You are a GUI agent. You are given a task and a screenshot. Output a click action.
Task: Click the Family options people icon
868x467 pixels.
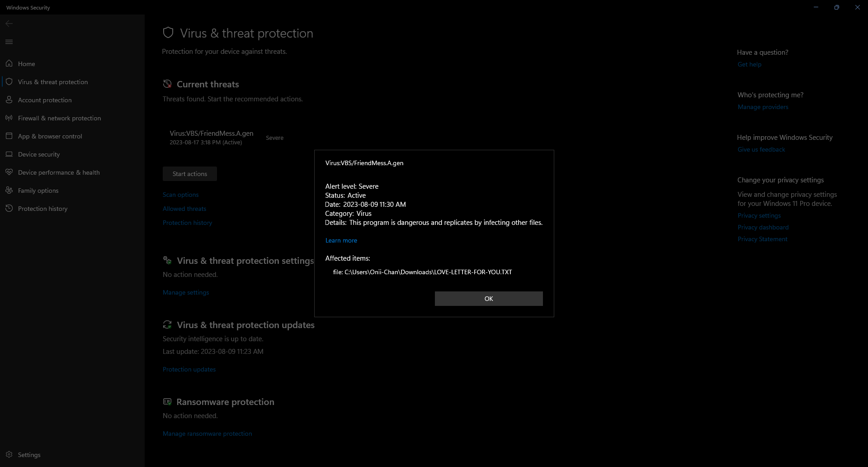[9, 191]
